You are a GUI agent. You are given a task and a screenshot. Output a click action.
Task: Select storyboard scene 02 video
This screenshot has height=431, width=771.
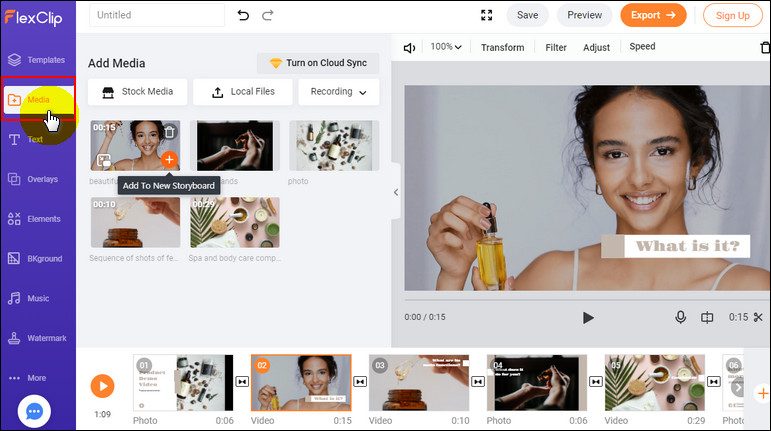click(301, 383)
